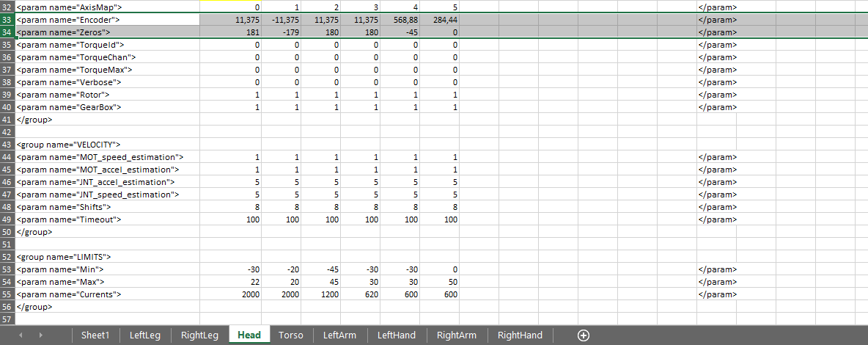Switch to the LeftHand tab
Screen dimensions: 868x345
tap(396, 335)
